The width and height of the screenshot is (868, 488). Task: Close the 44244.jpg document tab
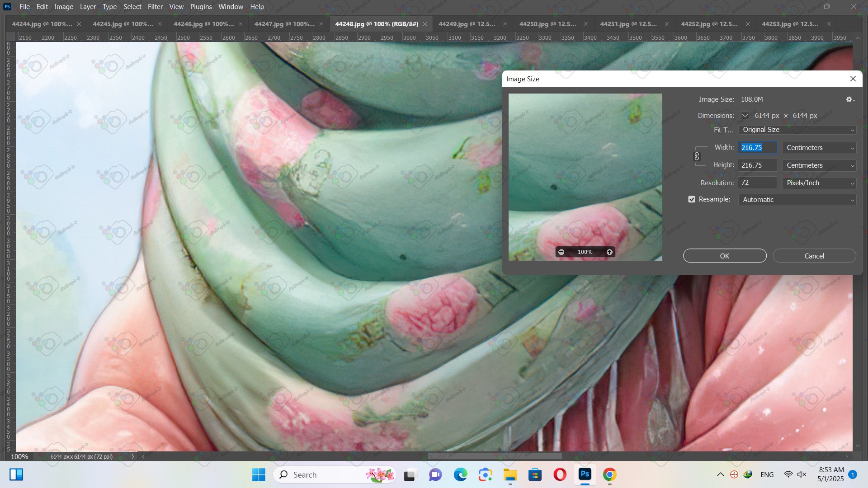point(79,24)
